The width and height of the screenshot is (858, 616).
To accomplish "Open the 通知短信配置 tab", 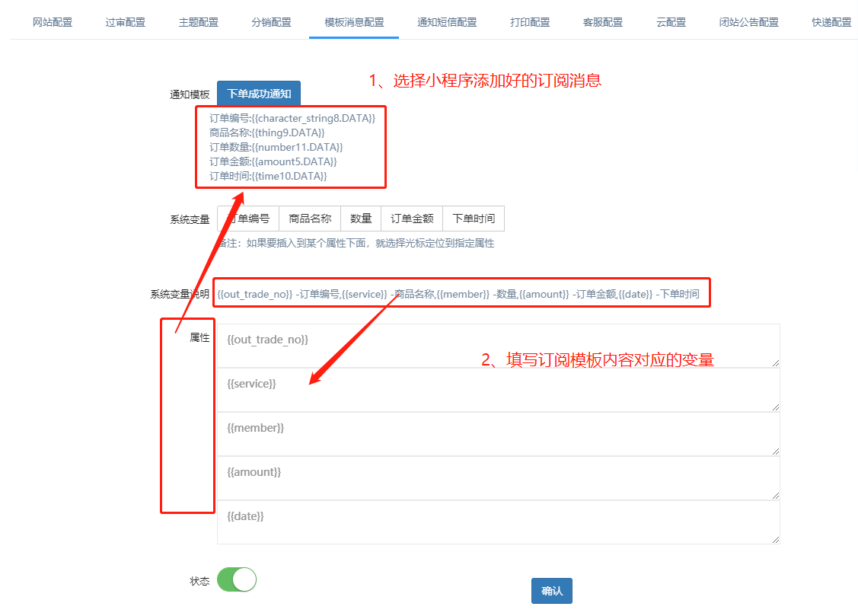I will [446, 22].
